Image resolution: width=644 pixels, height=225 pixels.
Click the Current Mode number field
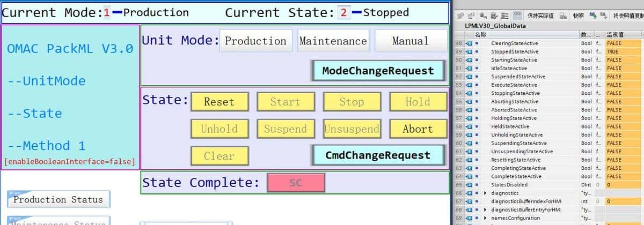point(107,13)
